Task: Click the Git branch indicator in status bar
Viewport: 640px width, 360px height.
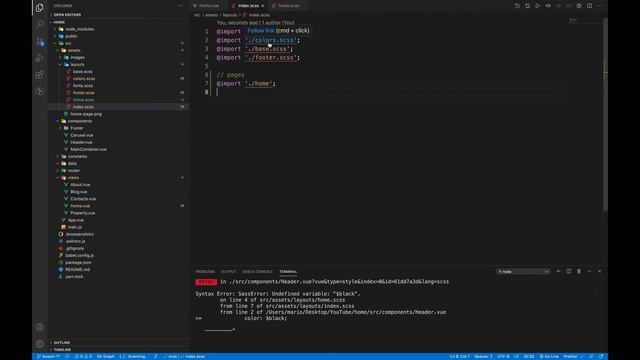Action: pyautogui.click(x=48, y=356)
